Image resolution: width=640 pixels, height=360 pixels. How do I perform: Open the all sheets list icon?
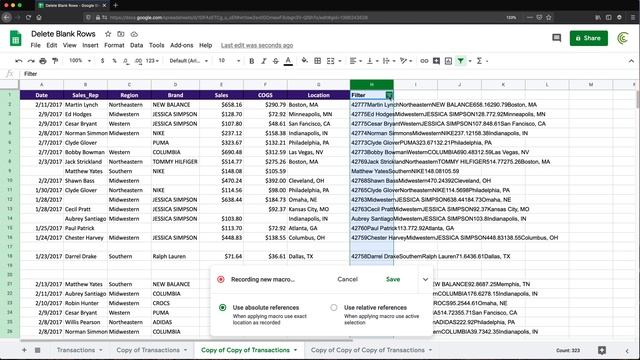pyautogui.click(x=38, y=350)
